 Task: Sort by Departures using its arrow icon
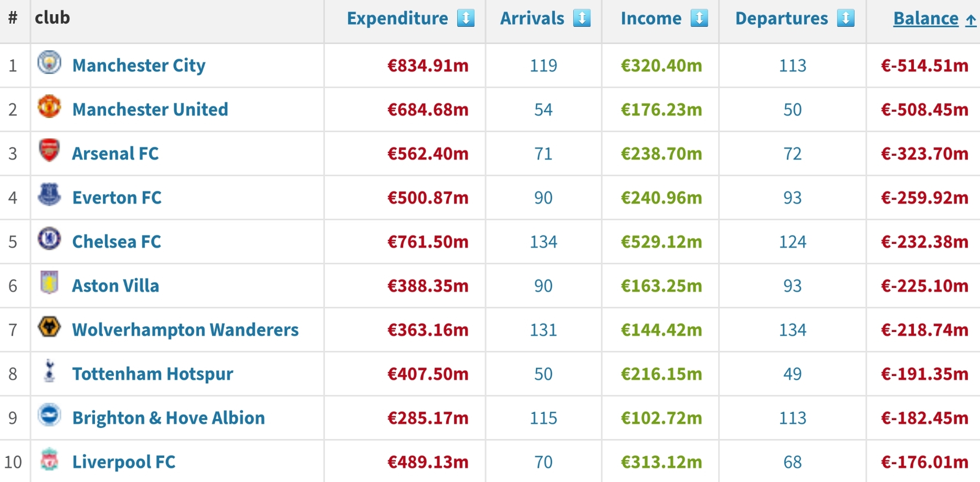tap(846, 18)
